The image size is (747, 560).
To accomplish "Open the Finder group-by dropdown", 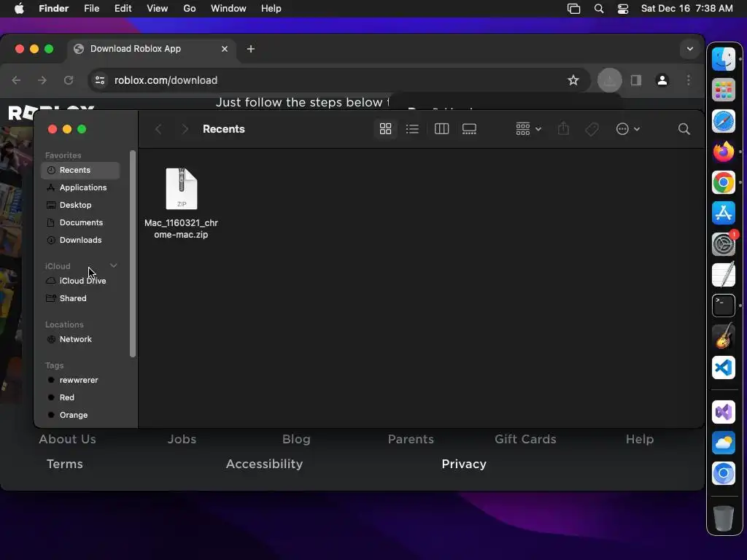I will point(528,129).
